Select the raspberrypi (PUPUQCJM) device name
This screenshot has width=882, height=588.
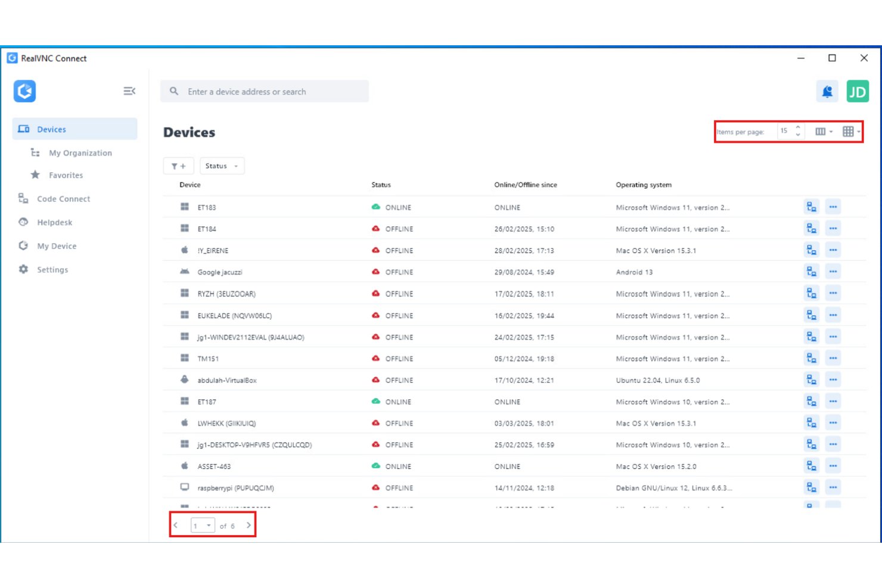coord(236,488)
